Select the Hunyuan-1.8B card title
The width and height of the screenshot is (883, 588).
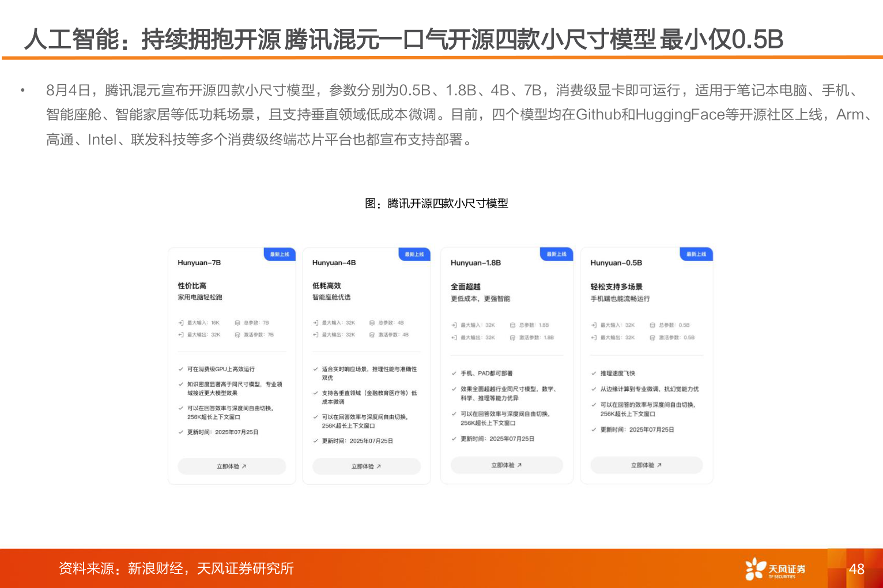[x=476, y=263]
